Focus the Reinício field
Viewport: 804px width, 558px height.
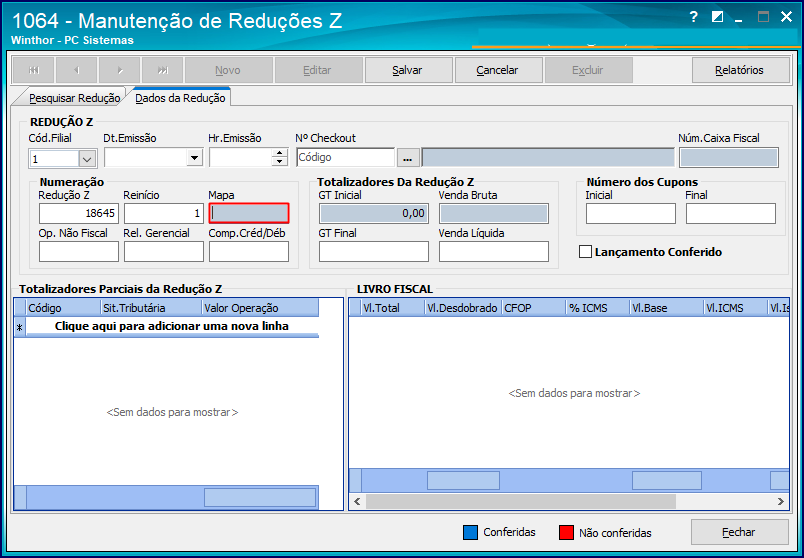164,213
